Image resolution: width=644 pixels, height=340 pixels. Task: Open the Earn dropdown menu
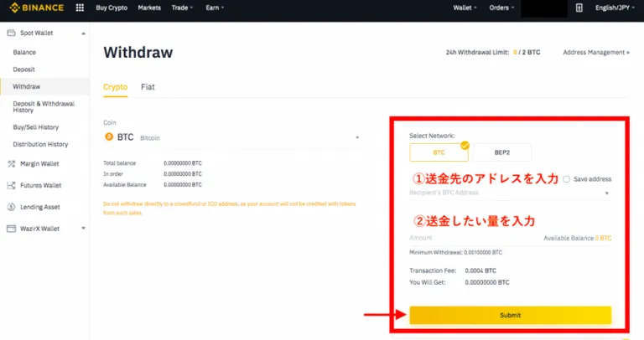point(215,8)
